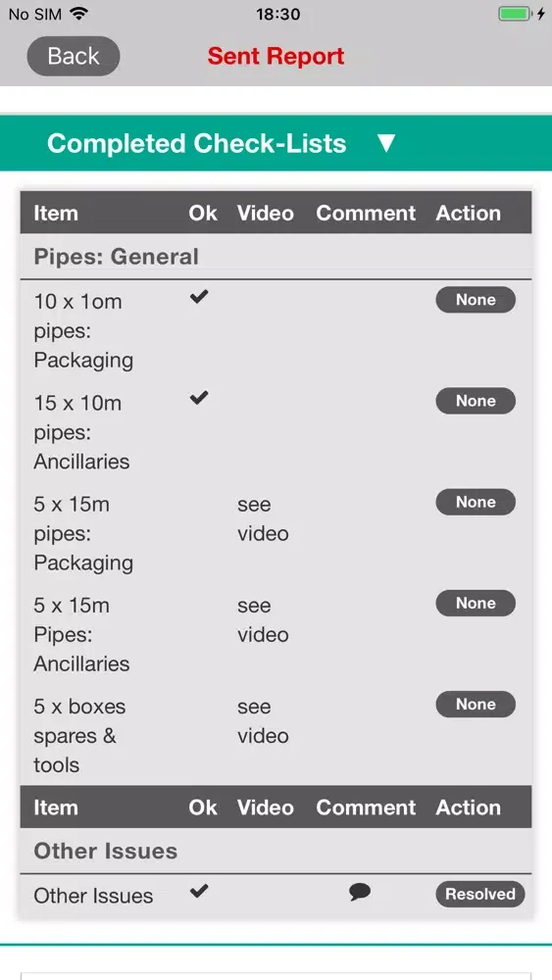Screen dimensions: 552x980
Task: Tap the None action for 10 x 1om pipes
Action: (x=476, y=300)
